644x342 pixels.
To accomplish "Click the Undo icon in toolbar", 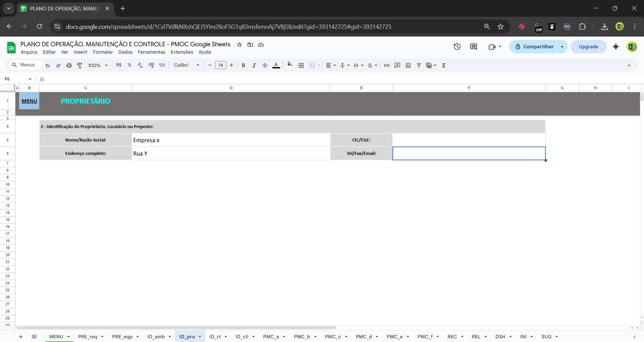I will pyautogui.click(x=47, y=65).
